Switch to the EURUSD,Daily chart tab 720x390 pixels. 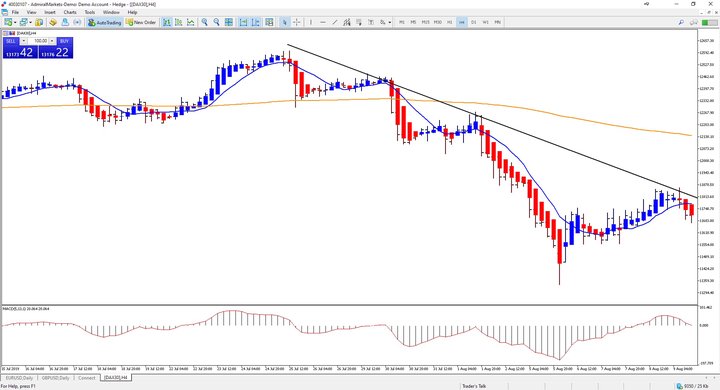click(19, 378)
